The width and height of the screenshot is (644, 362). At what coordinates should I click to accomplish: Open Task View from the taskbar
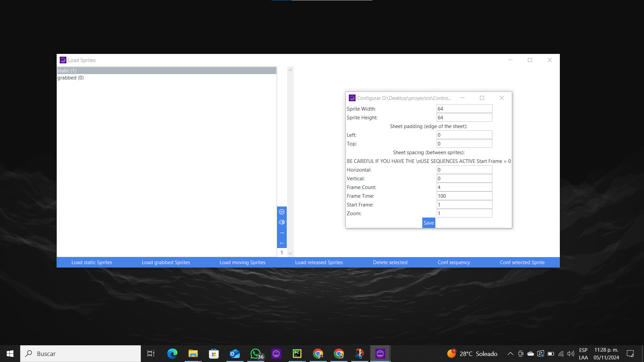click(151, 353)
